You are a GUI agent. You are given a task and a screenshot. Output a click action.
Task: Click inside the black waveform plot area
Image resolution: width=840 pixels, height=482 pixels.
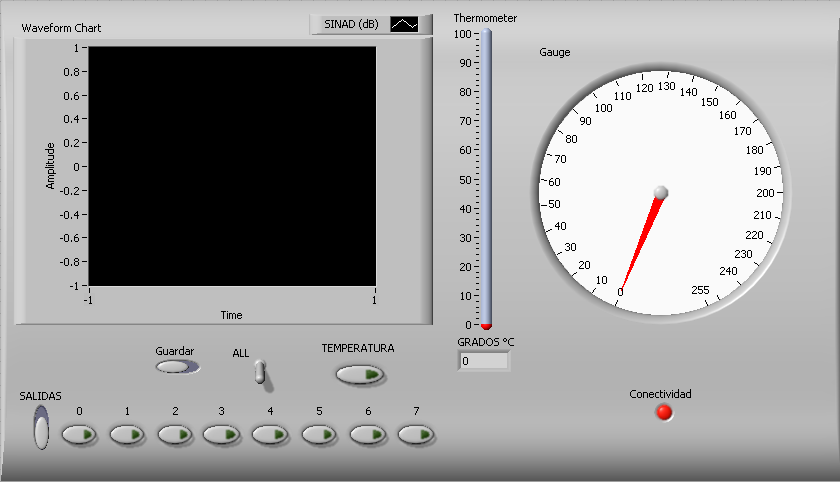click(x=232, y=166)
